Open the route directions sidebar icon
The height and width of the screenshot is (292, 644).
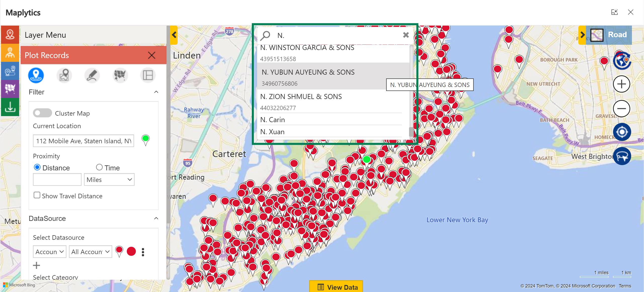click(x=10, y=71)
